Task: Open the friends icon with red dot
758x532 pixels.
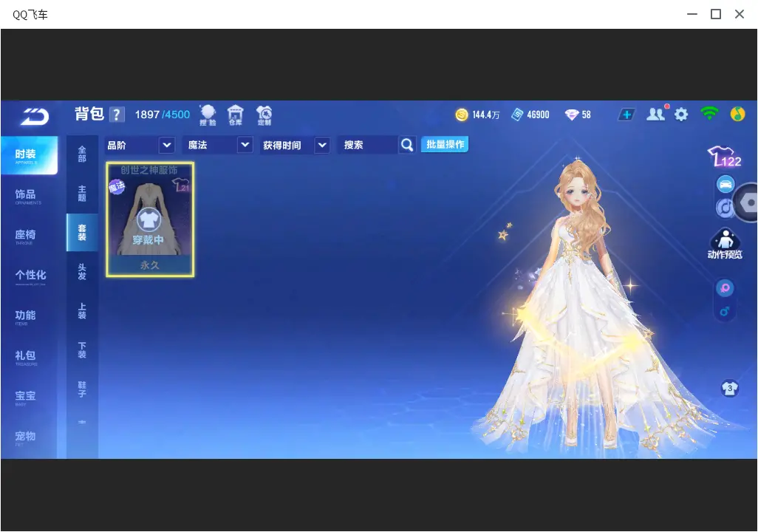Action: pyautogui.click(x=657, y=114)
